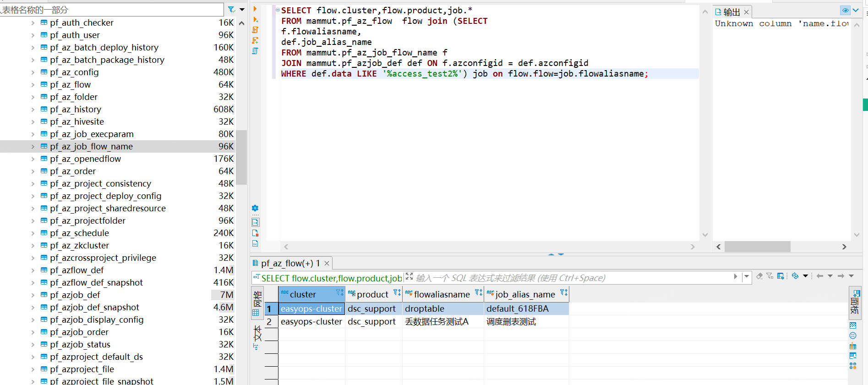Open the output panel view menu chevron
This screenshot has height=385, width=868.
tap(856, 10)
